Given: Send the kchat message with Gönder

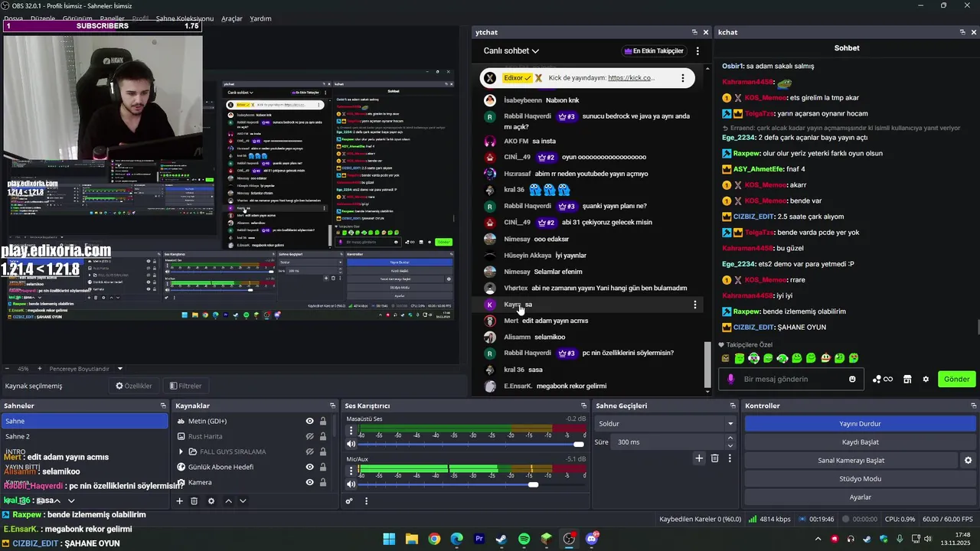Looking at the screenshot, I should 956,379.
